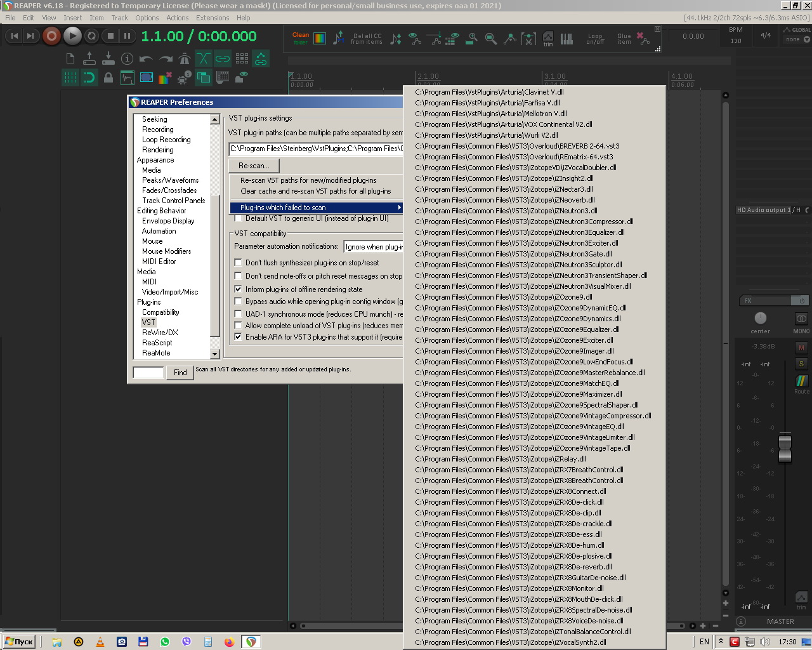Undo last action with the curved arrow
812x650 pixels.
coord(147,59)
